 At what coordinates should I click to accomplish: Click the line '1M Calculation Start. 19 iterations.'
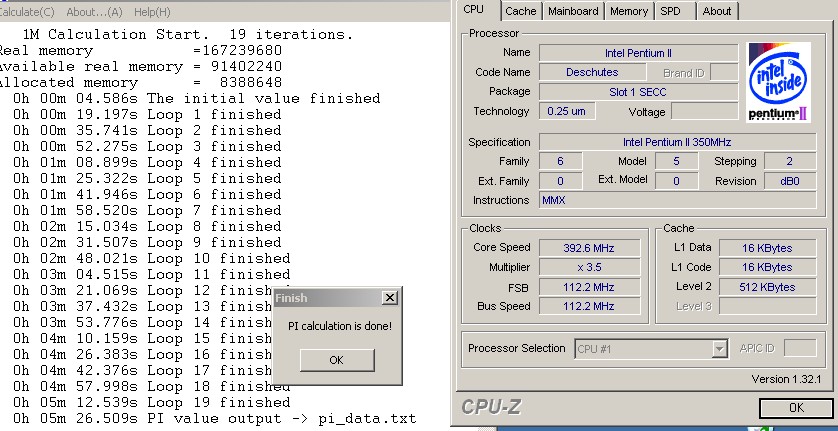tap(188, 35)
